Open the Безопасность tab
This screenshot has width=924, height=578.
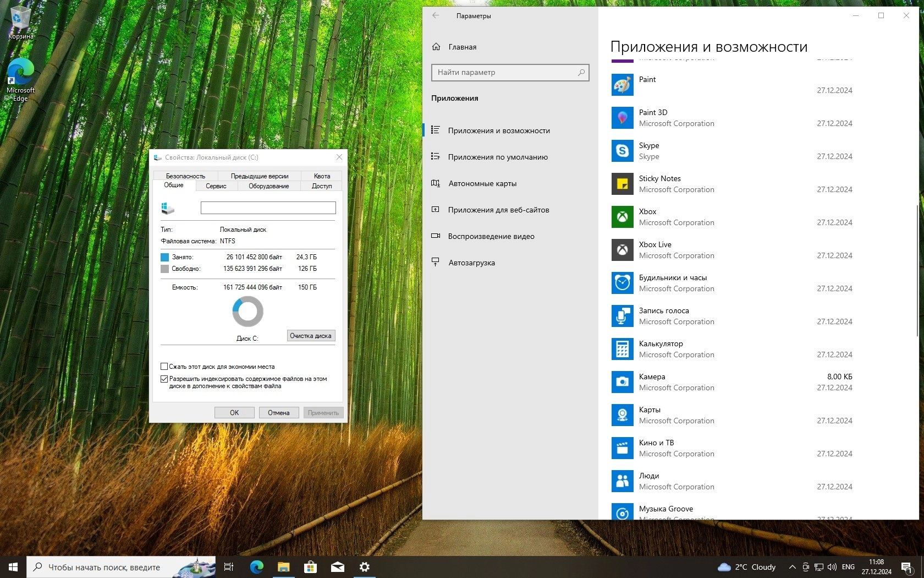point(185,176)
